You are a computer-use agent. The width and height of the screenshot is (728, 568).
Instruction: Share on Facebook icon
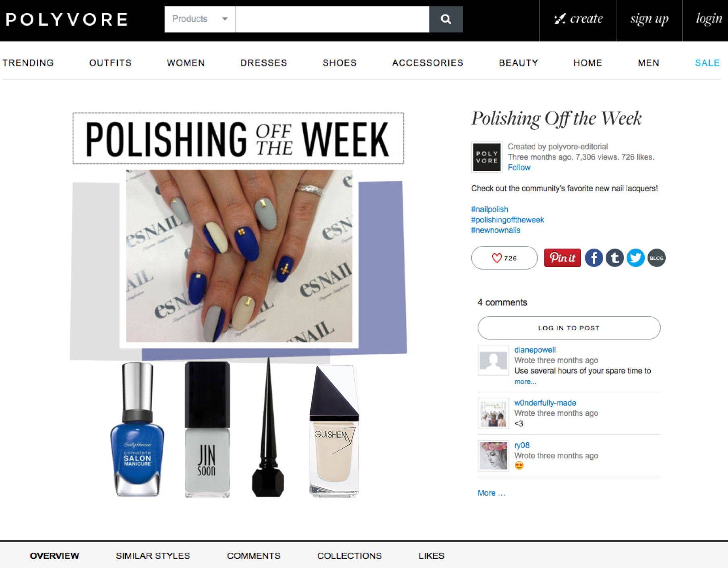pyautogui.click(x=594, y=258)
